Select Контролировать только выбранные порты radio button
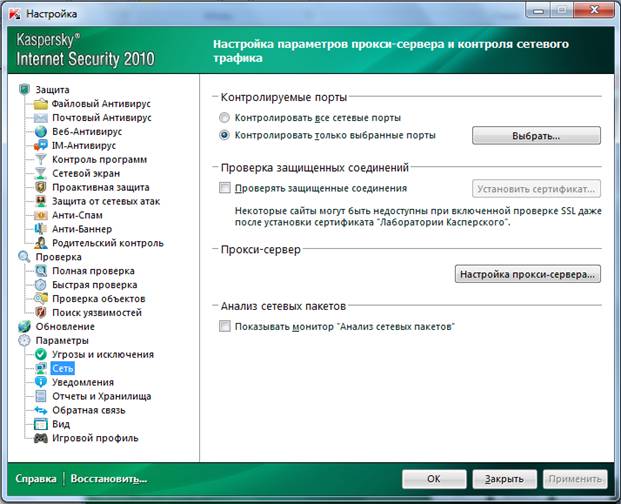 tap(224, 135)
